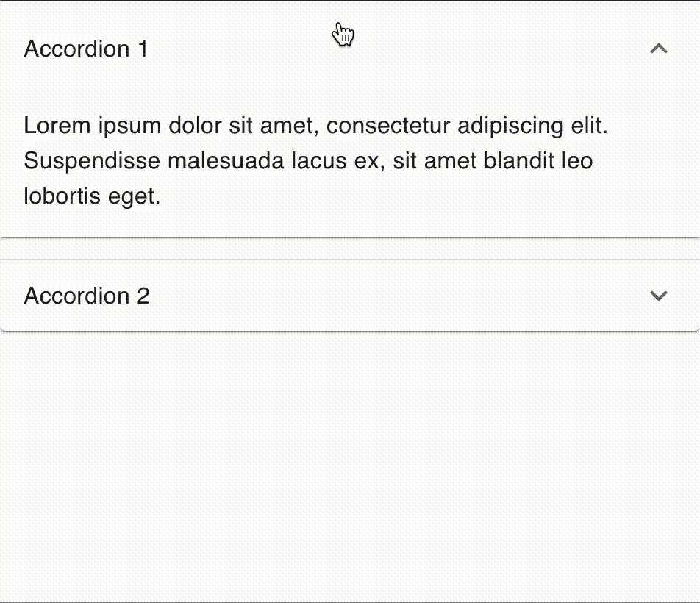Collapse Accordion 1 using its up chevron

pyautogui.click(x=659, y=49)
